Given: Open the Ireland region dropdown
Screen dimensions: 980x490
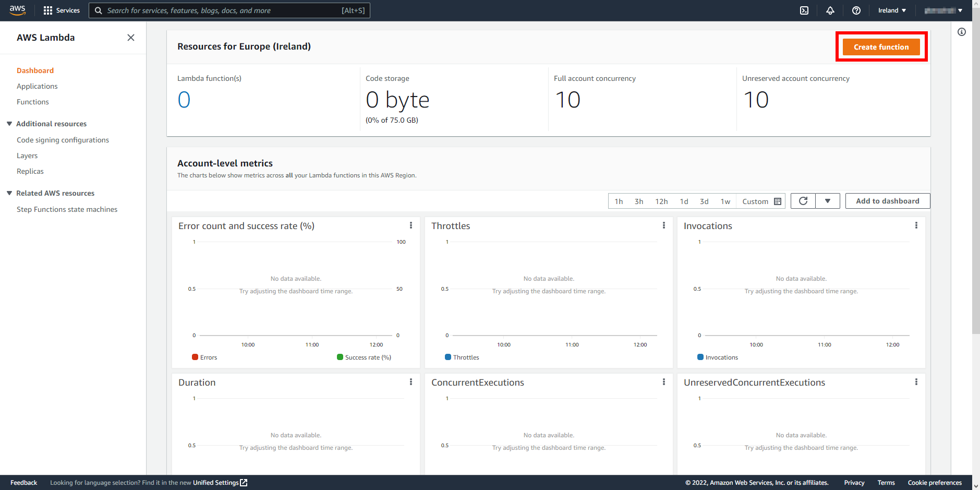Looking at the screenshot, I should 891,10.
